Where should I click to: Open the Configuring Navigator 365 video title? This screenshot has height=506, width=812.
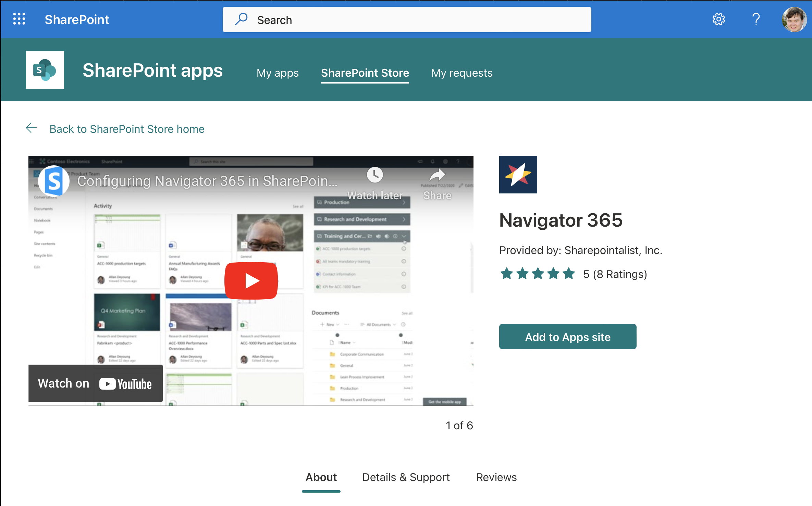[207, 181]
